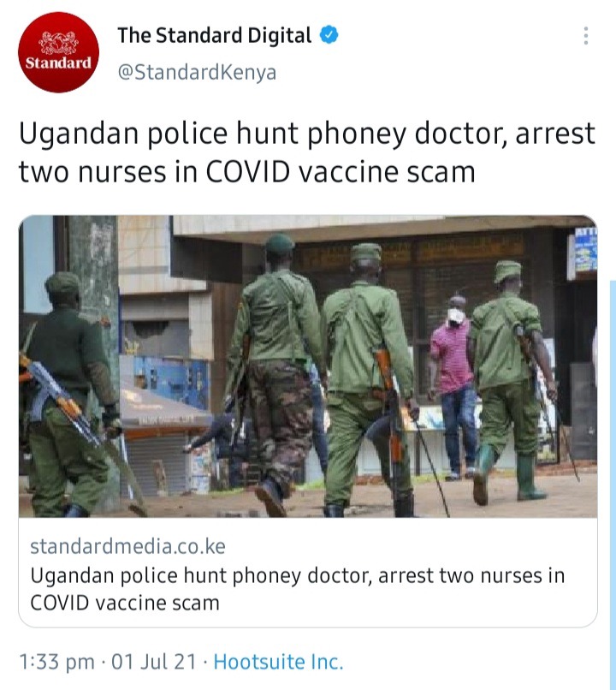Click the blue verified badge
The width and height of the screenshot is (616, 690).
[329, 35]
